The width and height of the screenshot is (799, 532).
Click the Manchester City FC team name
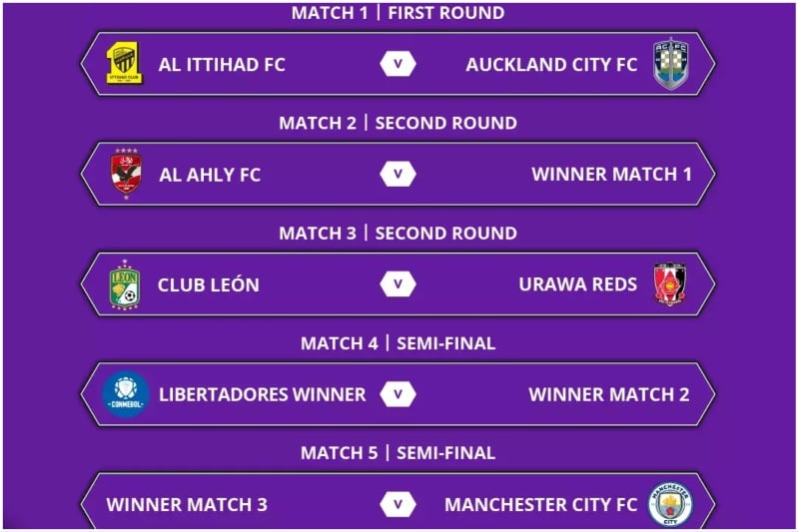[x=540, y=504]
